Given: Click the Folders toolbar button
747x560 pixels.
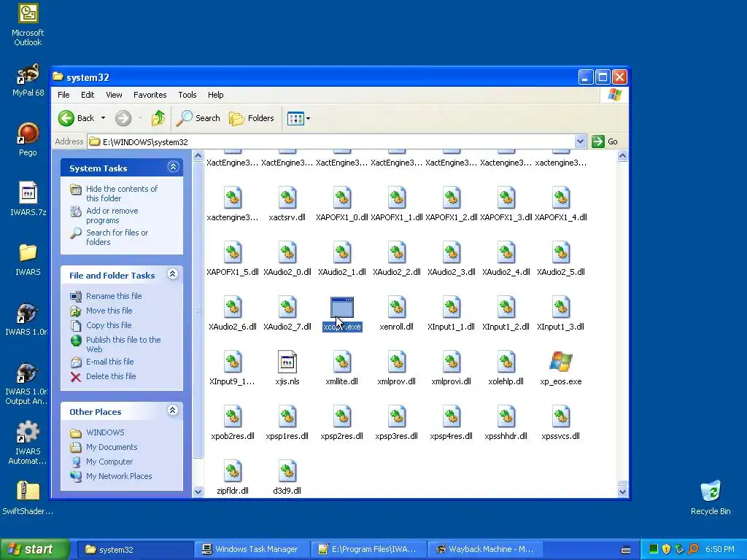Looking at the screenshot, I should 252,118.
